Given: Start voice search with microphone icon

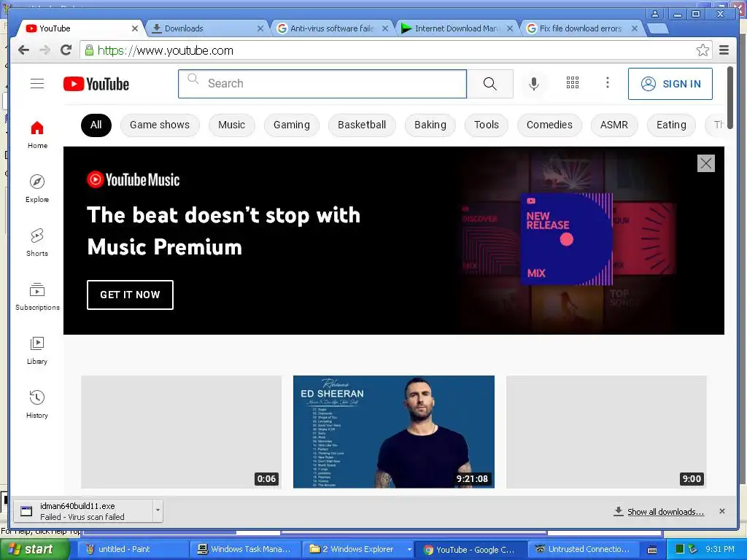Looking at the screenshot, I should (x=534, y=84).
